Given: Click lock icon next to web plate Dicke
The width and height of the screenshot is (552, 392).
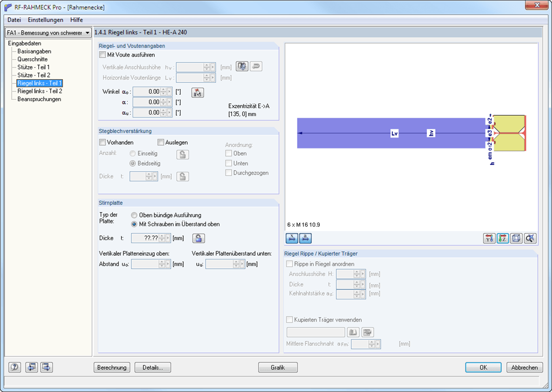Looking at the screenshot, I should pos(183,176).
